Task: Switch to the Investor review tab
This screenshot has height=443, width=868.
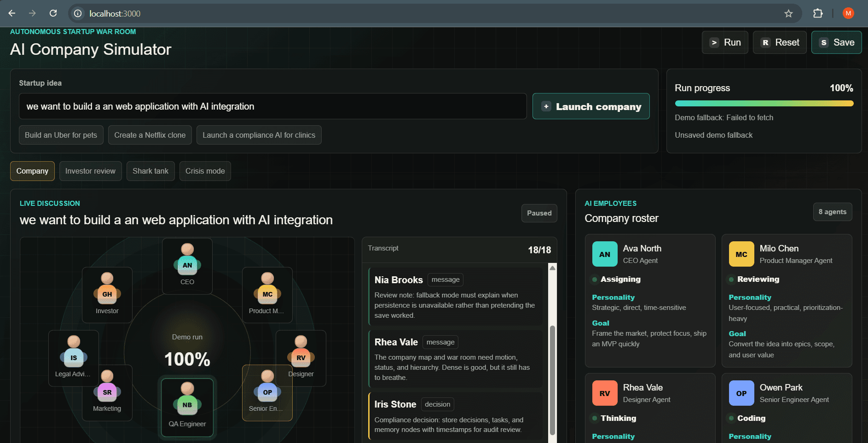Action: tap(90, 171)
